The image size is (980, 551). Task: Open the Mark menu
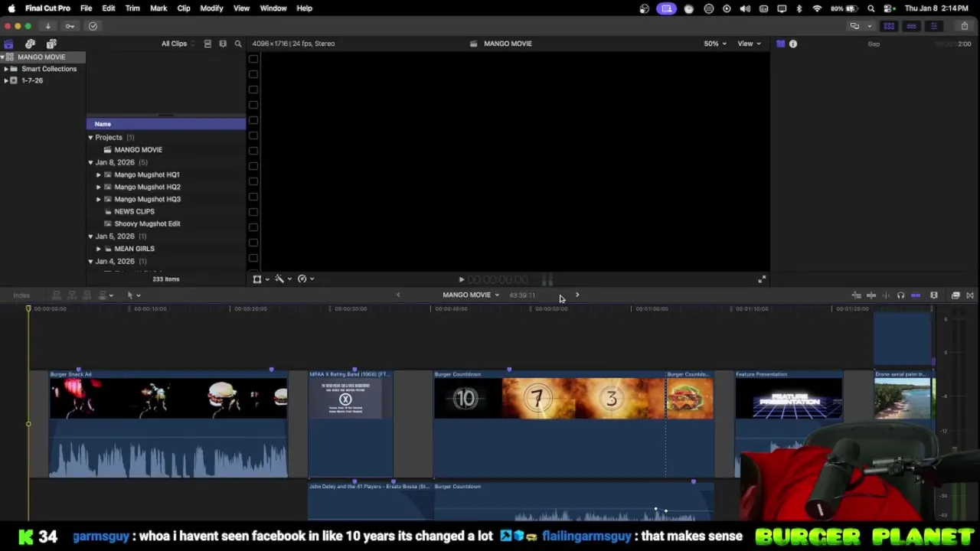[158, 8]
